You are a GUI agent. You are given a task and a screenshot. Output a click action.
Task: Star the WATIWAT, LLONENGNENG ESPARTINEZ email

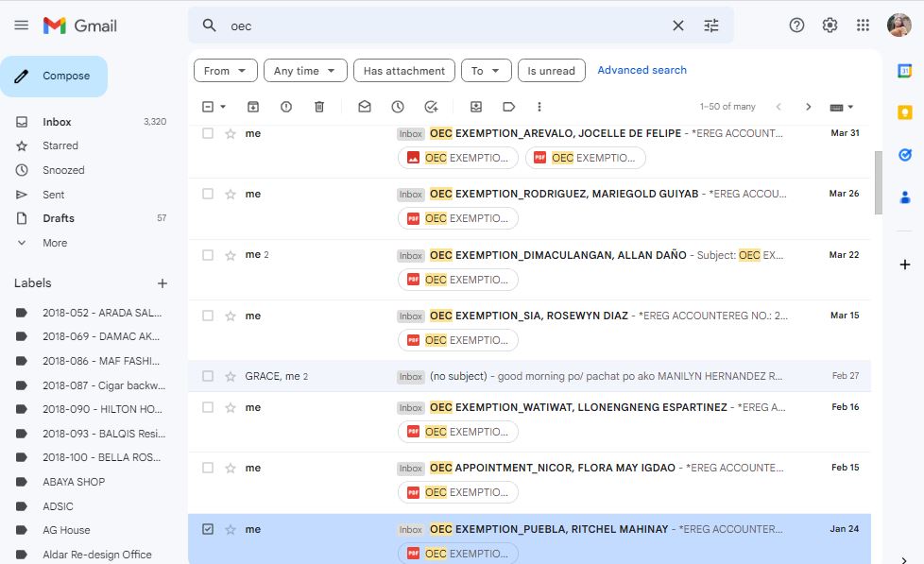pos(231,408)
